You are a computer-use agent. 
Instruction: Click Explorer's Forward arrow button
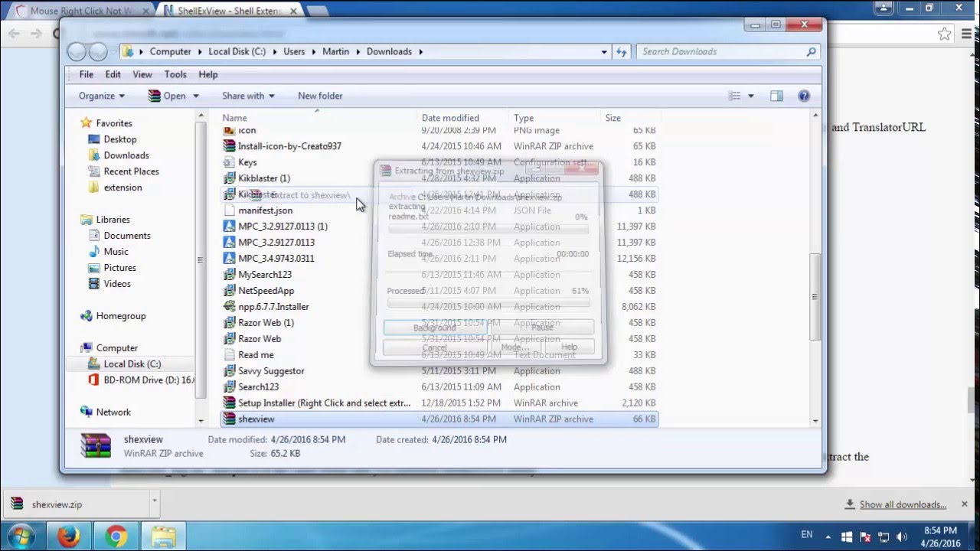pos(98,52)
